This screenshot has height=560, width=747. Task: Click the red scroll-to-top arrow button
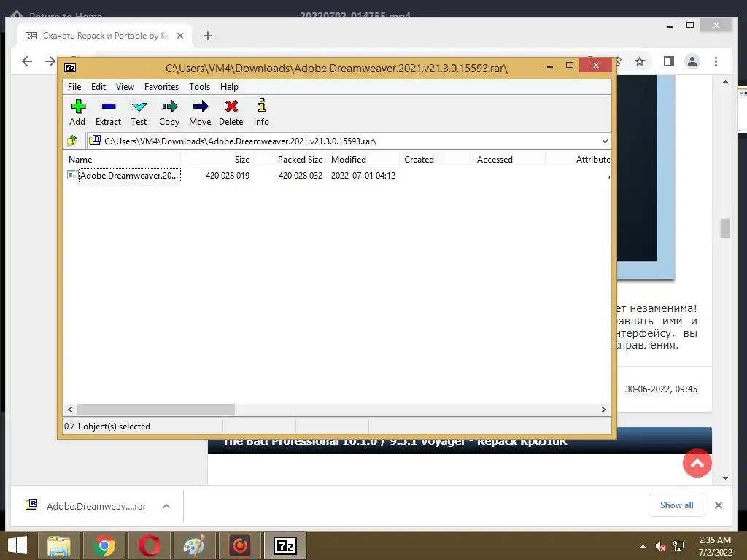pos(697,463)
